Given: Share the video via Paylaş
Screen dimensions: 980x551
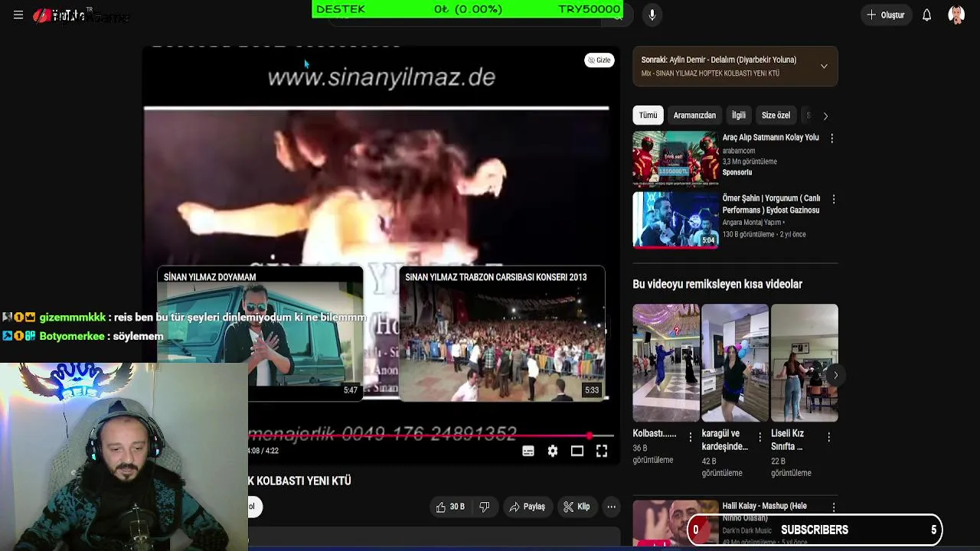Looking at the screenshot, I should pyautogui.click(x=527, y=507).
